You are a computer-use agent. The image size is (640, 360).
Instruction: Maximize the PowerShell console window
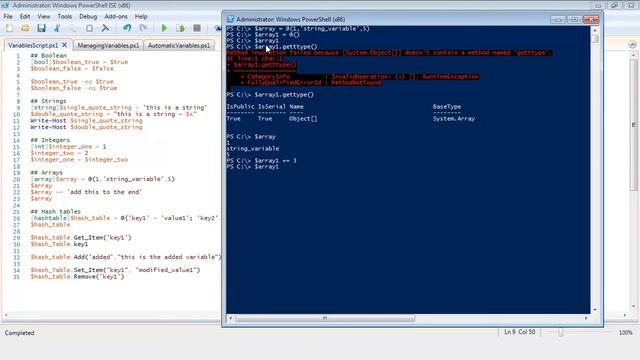(574, 19)
